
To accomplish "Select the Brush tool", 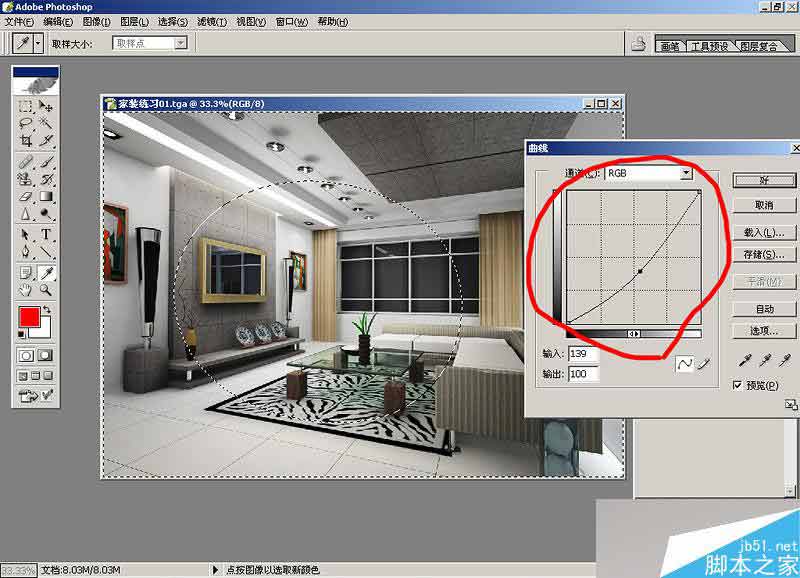I will coord(46,162).
